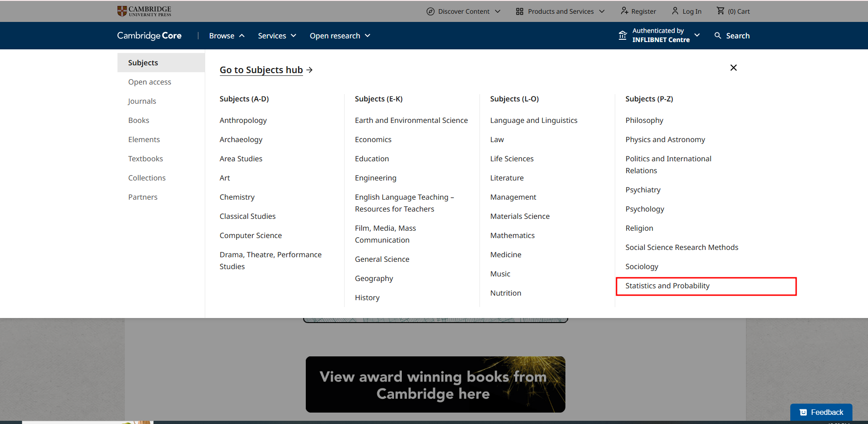This screenshot has height=424, width=868.
Task: Click the Log In user icon
Action: click(x=675, y=11)
